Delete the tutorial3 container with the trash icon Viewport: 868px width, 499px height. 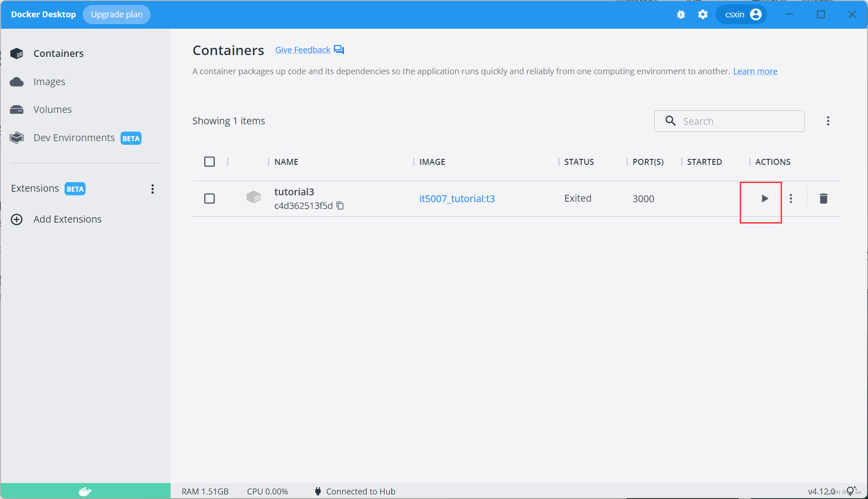pyautogui.click(x=823, y=199)
